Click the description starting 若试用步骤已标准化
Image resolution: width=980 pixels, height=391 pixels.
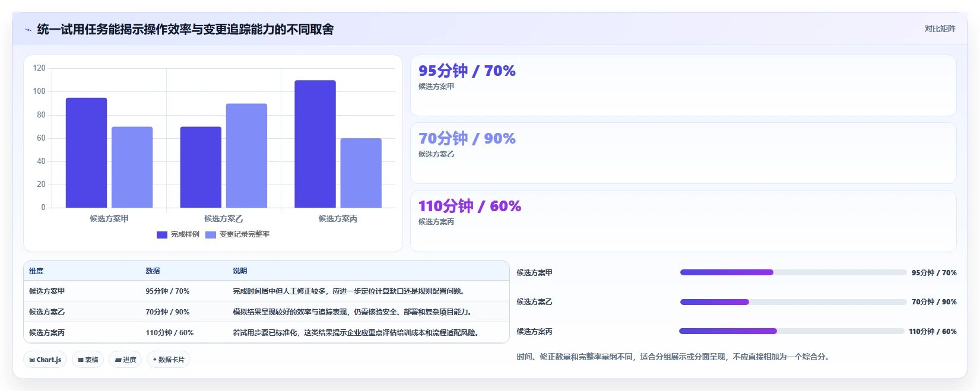click(x=357, y=333)
